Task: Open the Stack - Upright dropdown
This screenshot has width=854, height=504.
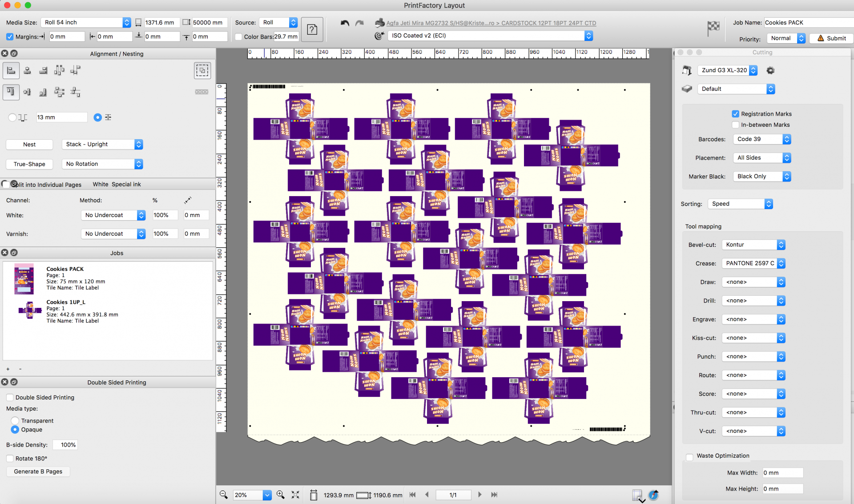Action: pos(102,145)
